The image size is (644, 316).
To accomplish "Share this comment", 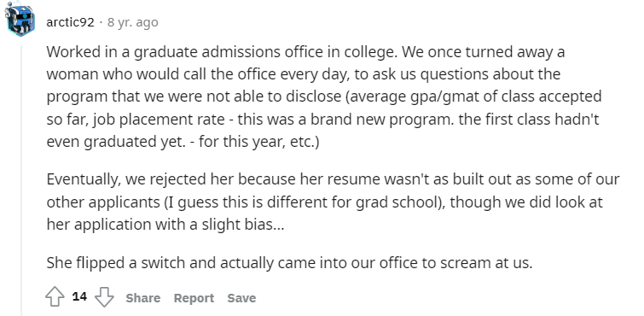I will (143, 297).
